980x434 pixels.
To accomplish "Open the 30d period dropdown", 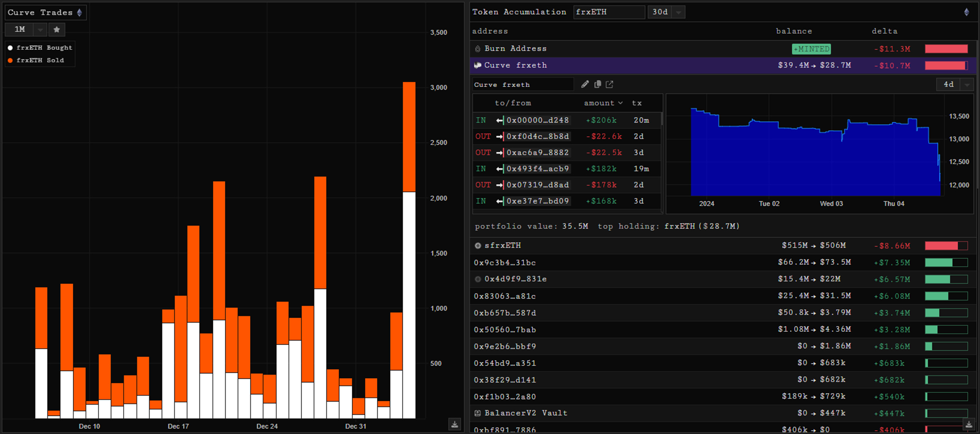I will (678, 12).
